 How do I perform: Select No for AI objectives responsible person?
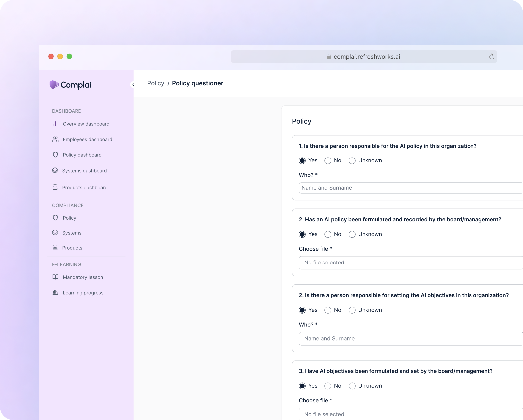[328, 310]
